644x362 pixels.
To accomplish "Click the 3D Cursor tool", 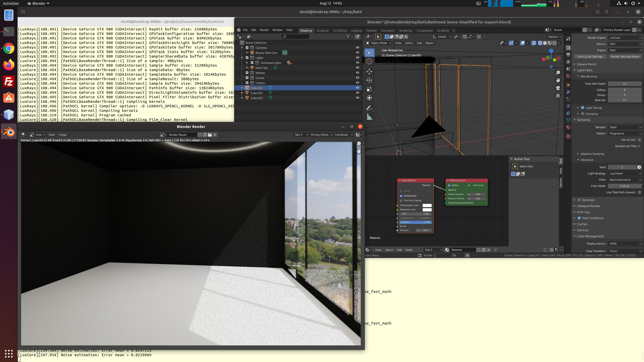I will point(369,62).
